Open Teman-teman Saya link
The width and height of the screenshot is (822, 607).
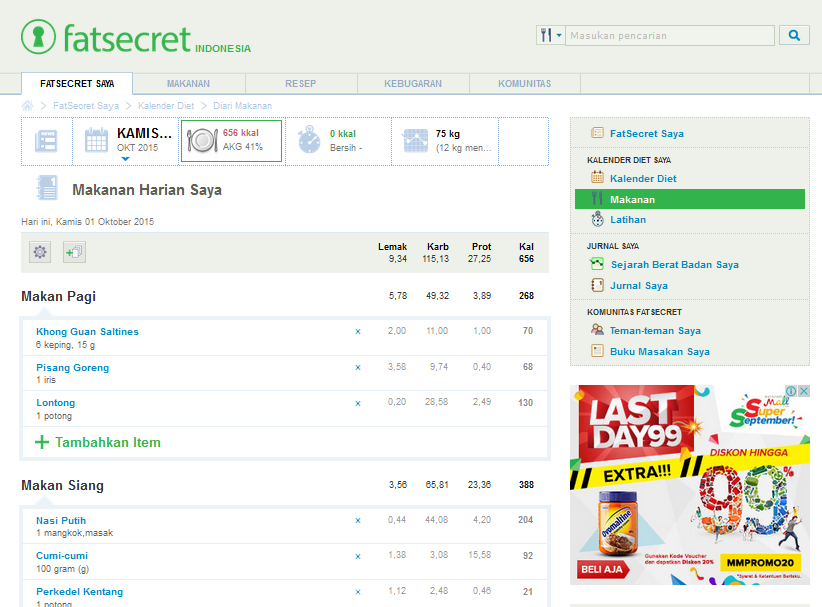coord(655,331)
